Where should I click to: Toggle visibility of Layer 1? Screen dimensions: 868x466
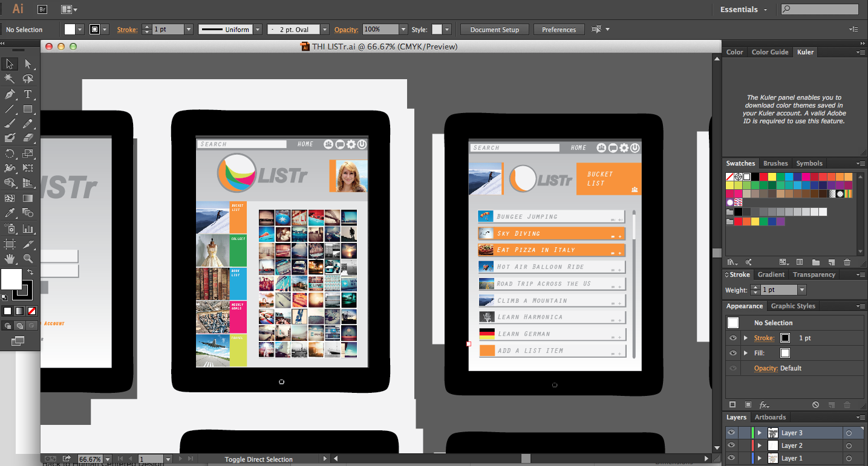pos(732,458)
